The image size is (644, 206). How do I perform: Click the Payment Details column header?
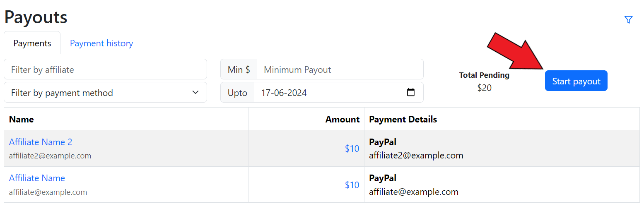(x=403, y=120)
